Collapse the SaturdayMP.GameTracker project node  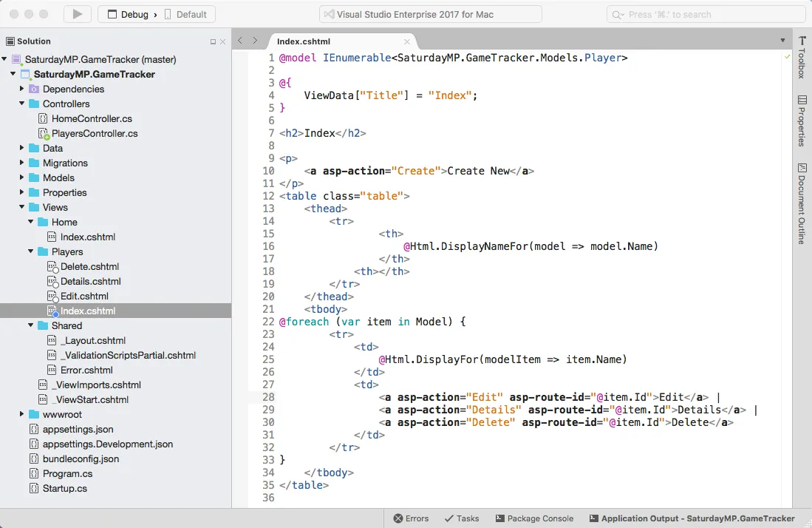click(x=13, y=74)
